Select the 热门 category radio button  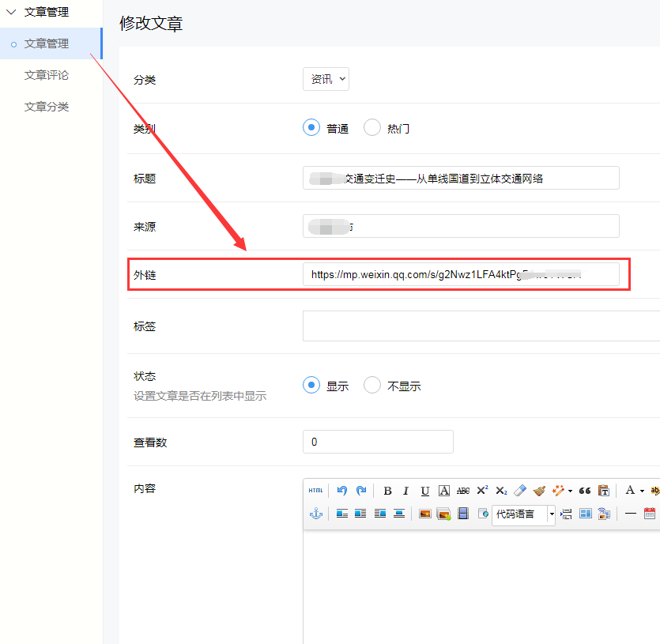[372, 128]
